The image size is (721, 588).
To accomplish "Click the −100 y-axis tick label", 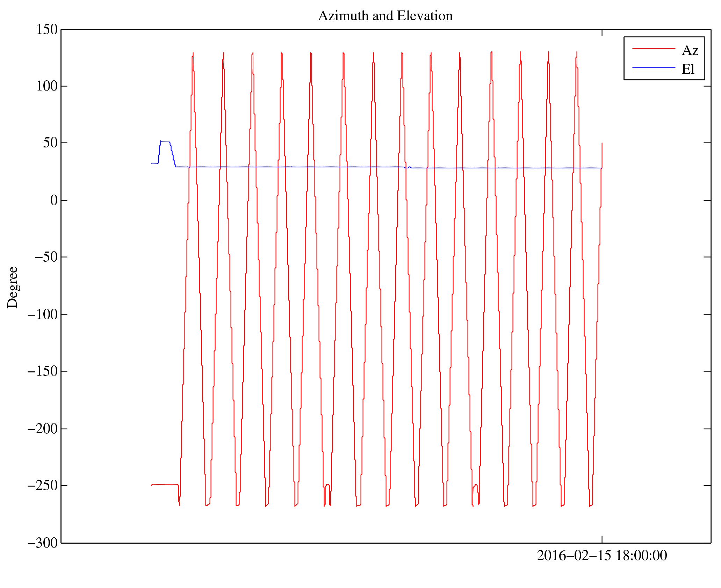I will [43, 314].
